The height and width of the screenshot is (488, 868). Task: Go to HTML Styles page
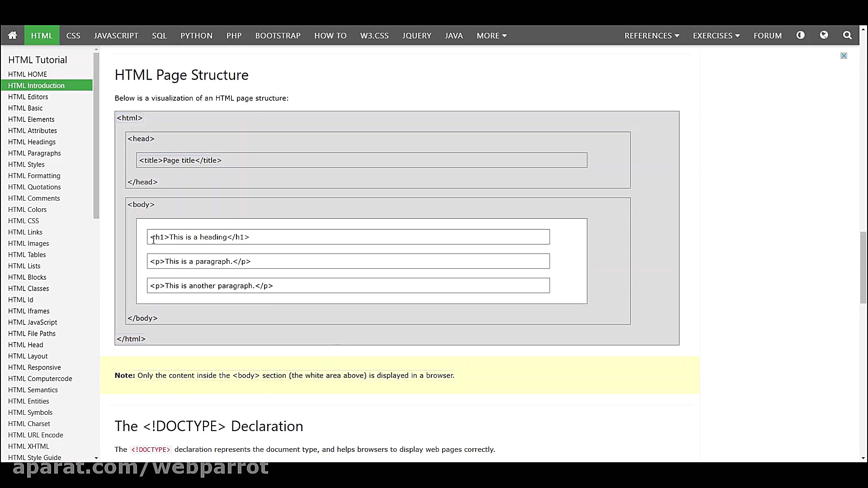pos(26,164)
